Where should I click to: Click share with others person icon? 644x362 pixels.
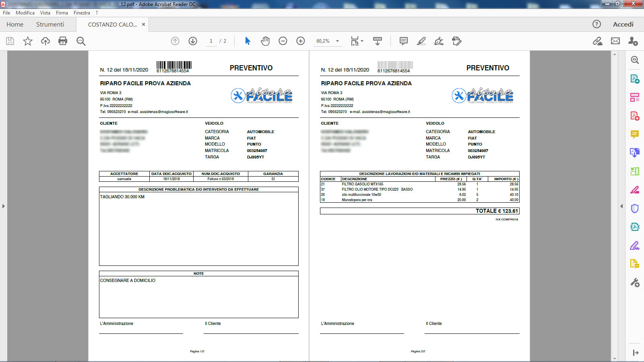point(633,41)
